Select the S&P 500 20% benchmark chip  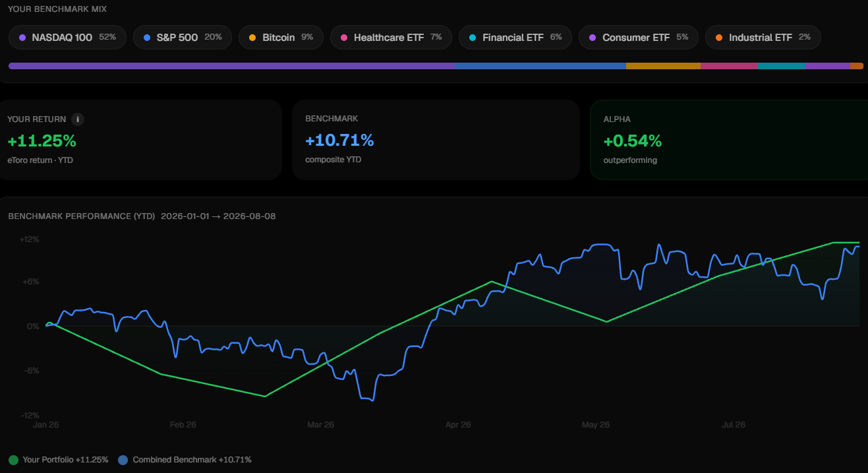pos(183,38)
